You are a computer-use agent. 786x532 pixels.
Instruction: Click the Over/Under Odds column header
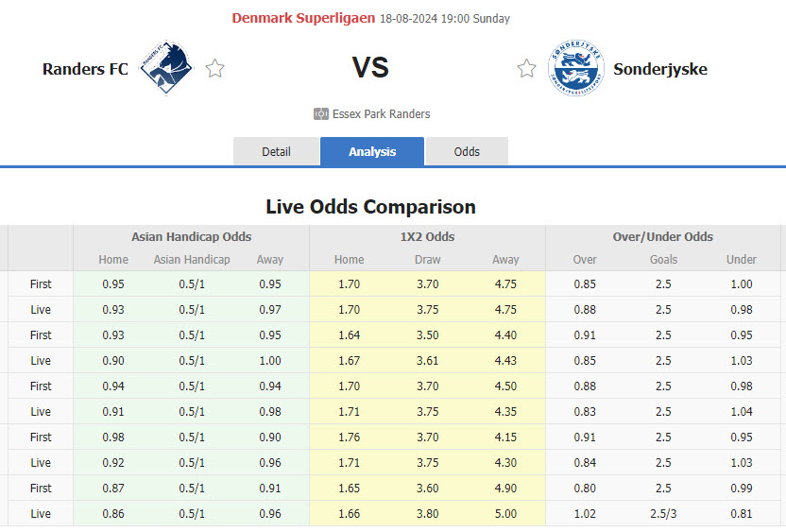click(x=663, y=237)
